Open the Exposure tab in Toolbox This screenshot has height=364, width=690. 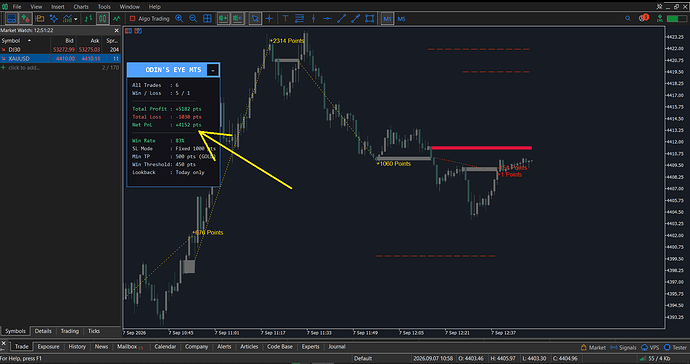tap(48, 347)
